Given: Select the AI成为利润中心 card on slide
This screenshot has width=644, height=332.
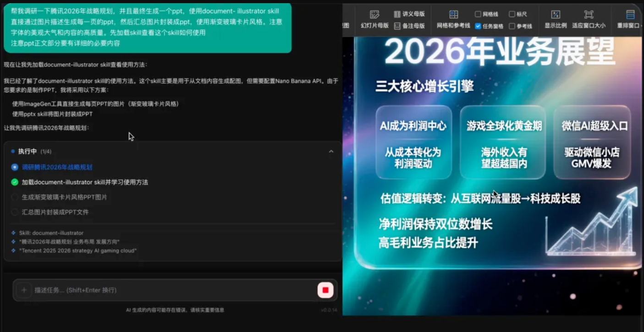Looking at the screenshot, I should (x=413, y=142).
